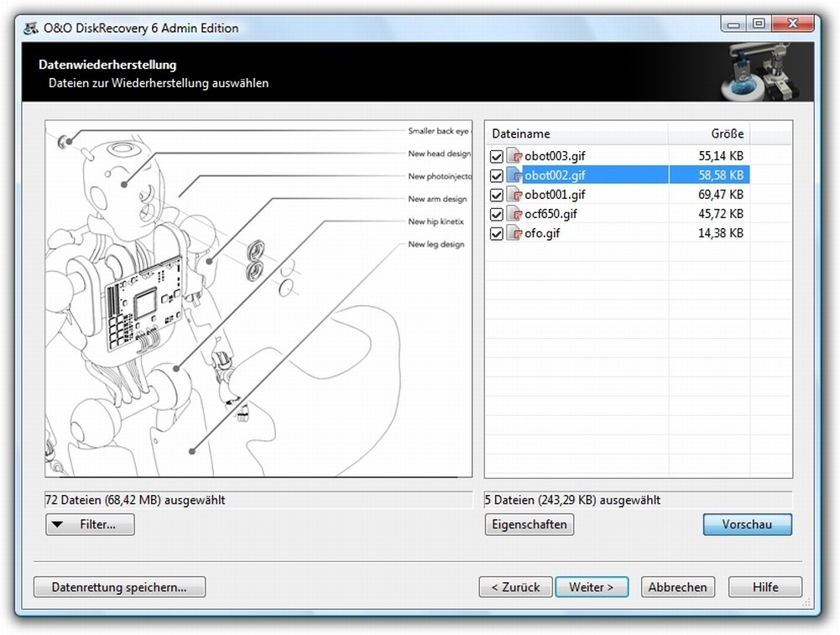Click the size value 45,72 KB
This screenshot has height=635, width=840.
pos(721,214)
